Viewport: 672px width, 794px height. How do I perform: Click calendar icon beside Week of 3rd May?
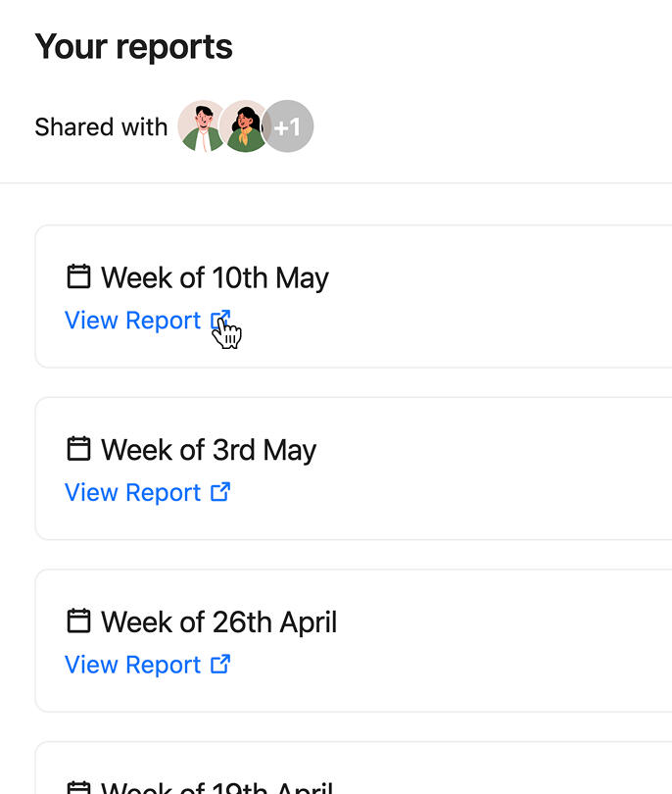[78, 449]
